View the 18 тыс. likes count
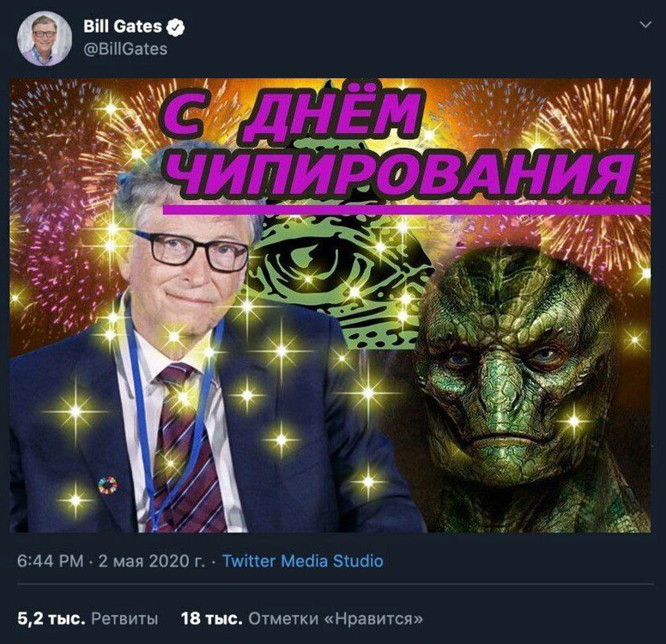This screenshot has height=644, width=666. coord(211,619)
